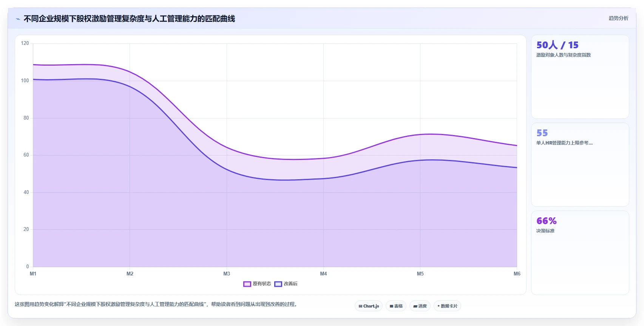Click the 20 y-axis label
The width and height of the screenshot is (644, 326).
point(26,229)
